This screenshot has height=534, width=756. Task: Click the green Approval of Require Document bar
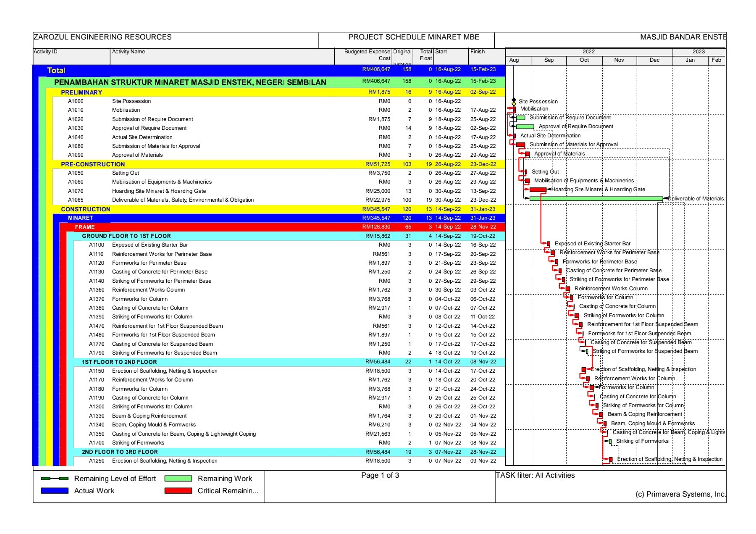pos(525,127)
